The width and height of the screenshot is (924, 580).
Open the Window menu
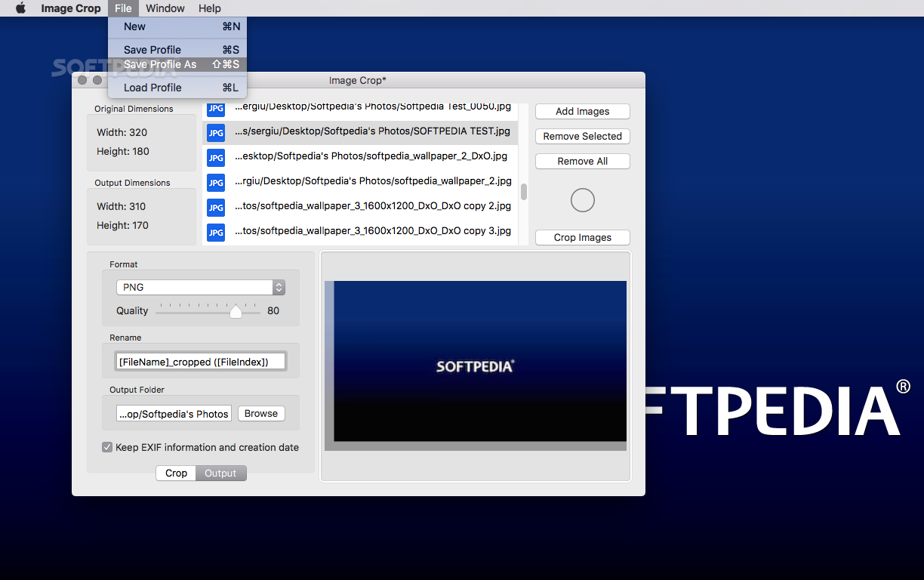pos(165,8)
